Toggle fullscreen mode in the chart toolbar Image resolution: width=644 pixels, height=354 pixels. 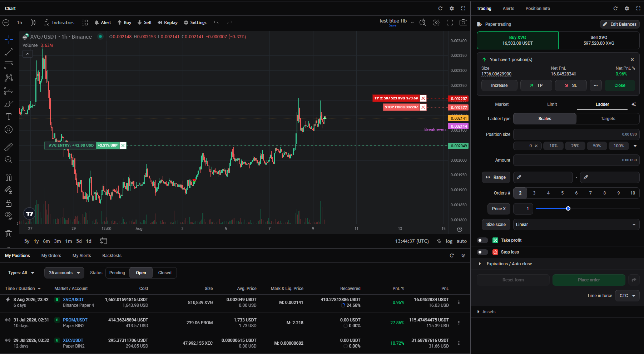coord(450,23)
